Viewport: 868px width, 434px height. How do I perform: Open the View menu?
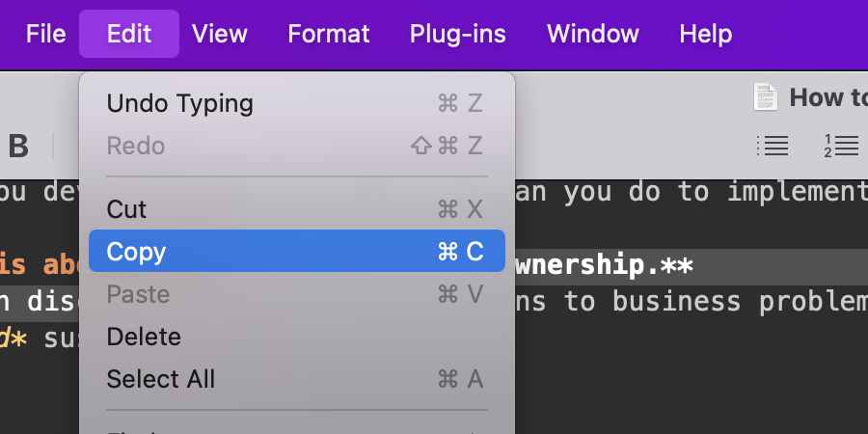click(220, 34)
